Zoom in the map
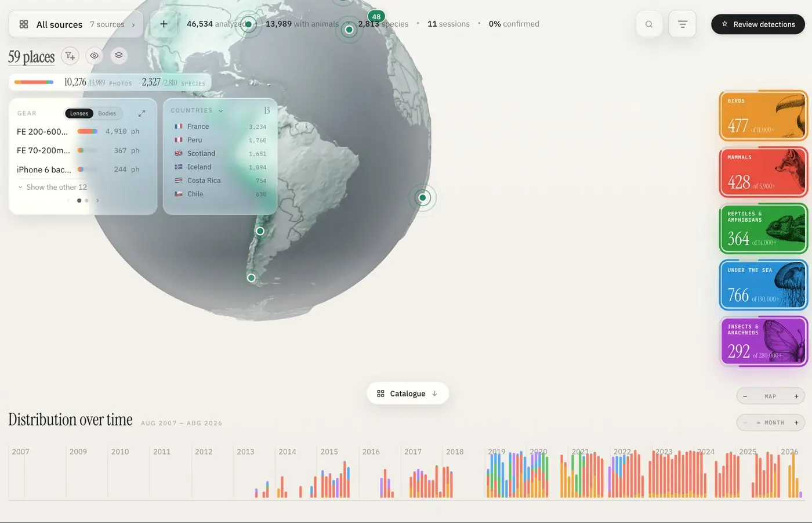The width and height of the screenshot is (812, 523). (x=796, y=396)
